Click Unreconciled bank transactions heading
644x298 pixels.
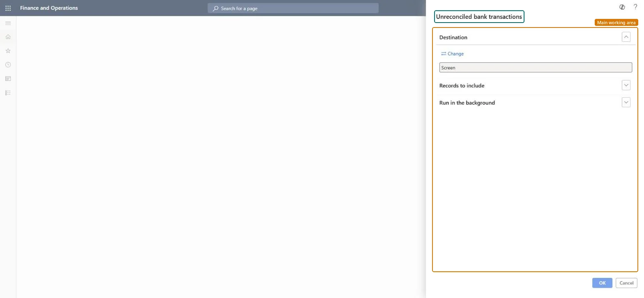pos(479,17)
